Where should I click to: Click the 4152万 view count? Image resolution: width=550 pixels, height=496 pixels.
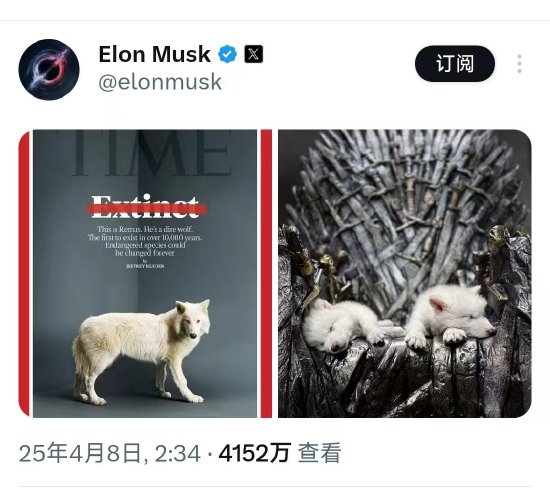pyautogui.click(x=255, y=453)
